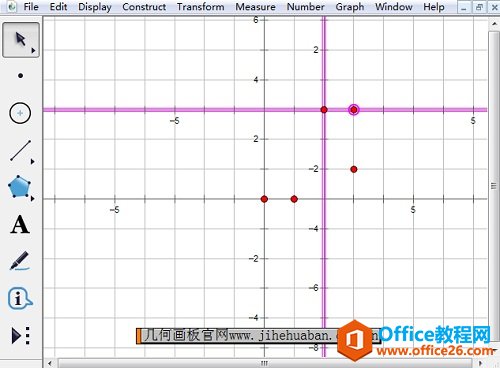Screen dimensions: 500x368
Task: Open the Information tool
Action: coord(20,298)
